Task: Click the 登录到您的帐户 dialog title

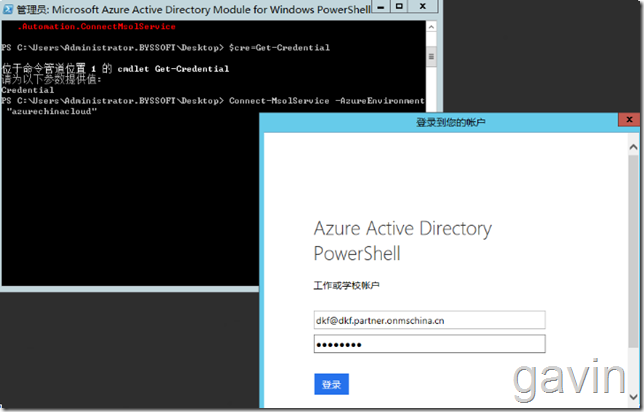Action: 451,122
